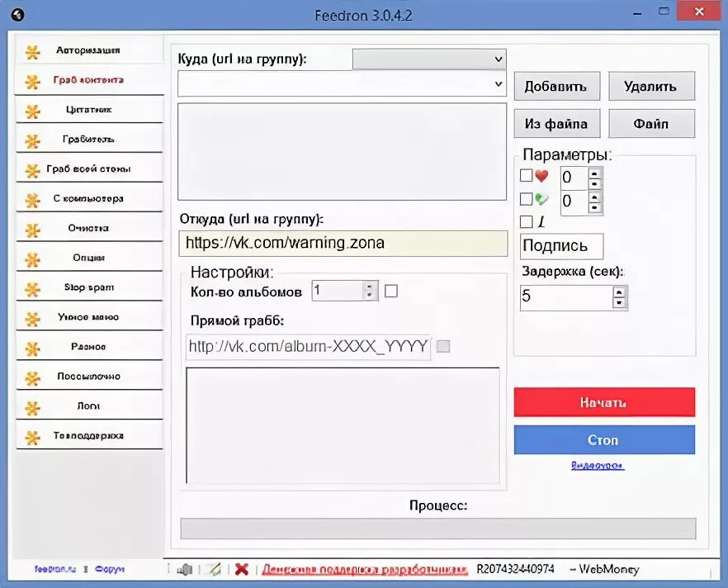Open the Граб всей стены section

coord(88,168)
